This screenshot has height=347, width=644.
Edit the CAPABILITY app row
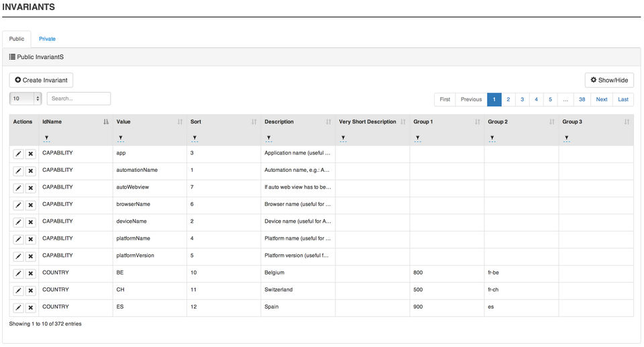click(x=18, y=154)
